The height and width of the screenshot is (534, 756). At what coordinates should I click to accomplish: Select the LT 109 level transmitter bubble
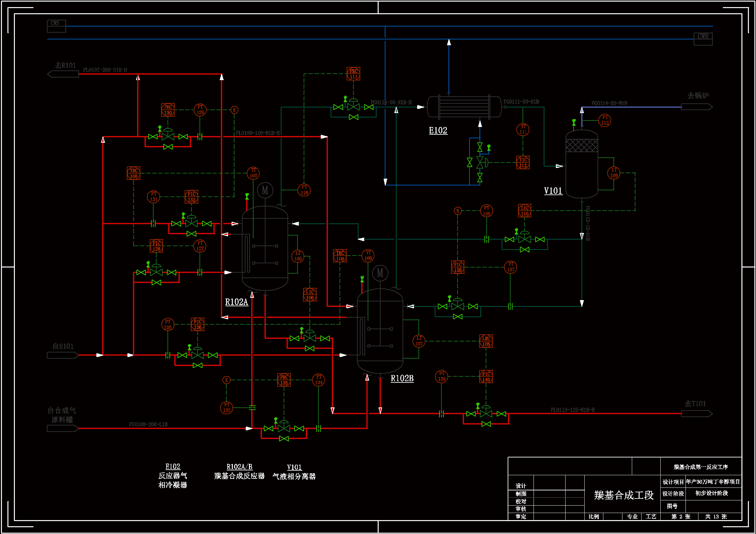(614, 173)
